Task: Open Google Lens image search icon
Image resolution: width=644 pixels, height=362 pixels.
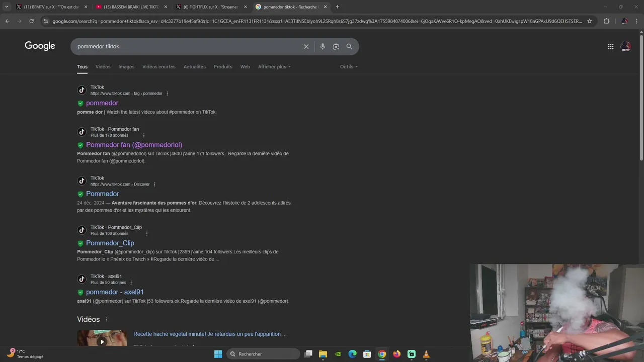Action: (336, 46)
